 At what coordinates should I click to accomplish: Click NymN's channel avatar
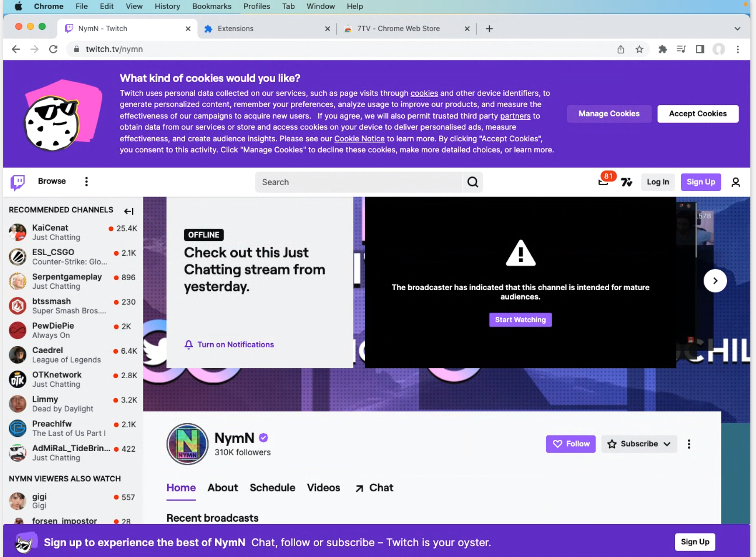187,444
